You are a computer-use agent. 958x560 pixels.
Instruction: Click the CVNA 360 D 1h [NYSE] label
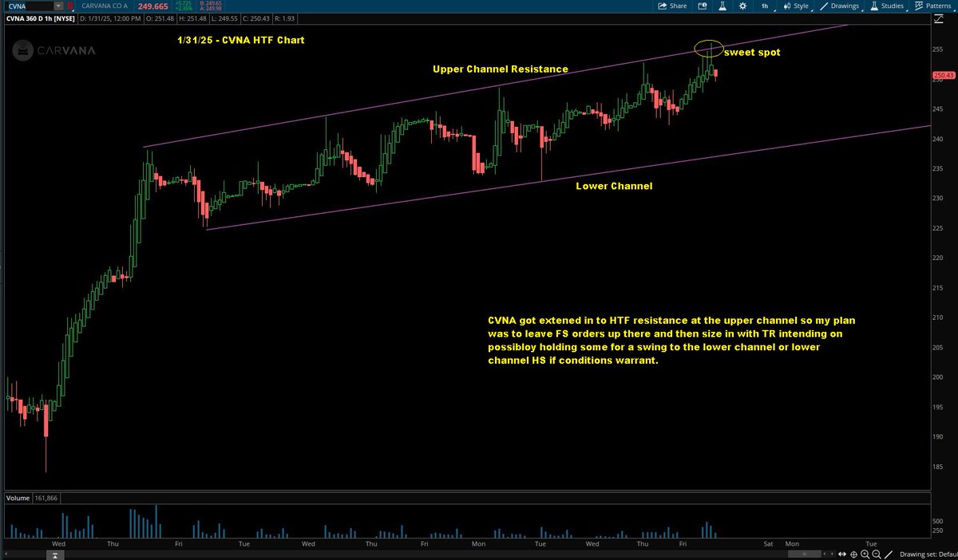[40, 18]
